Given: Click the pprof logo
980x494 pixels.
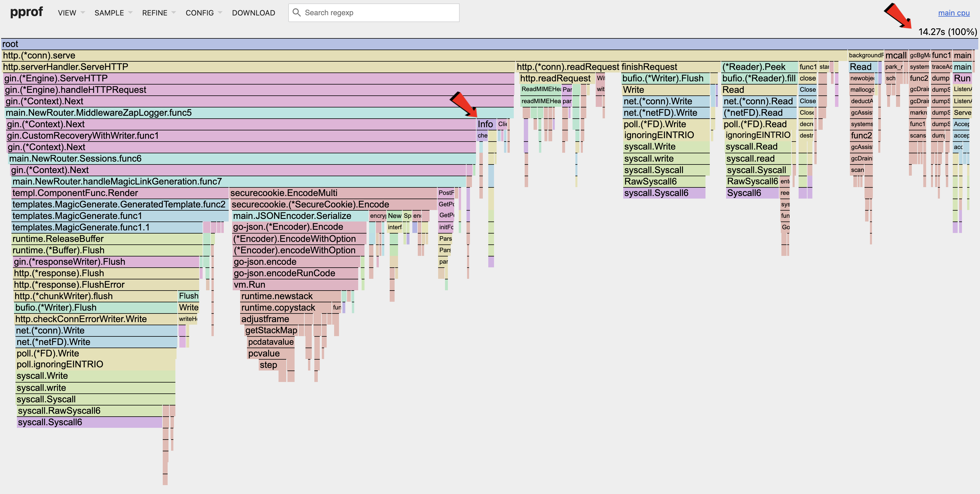Looking at the screenshot, I should (x=26, y=12).
